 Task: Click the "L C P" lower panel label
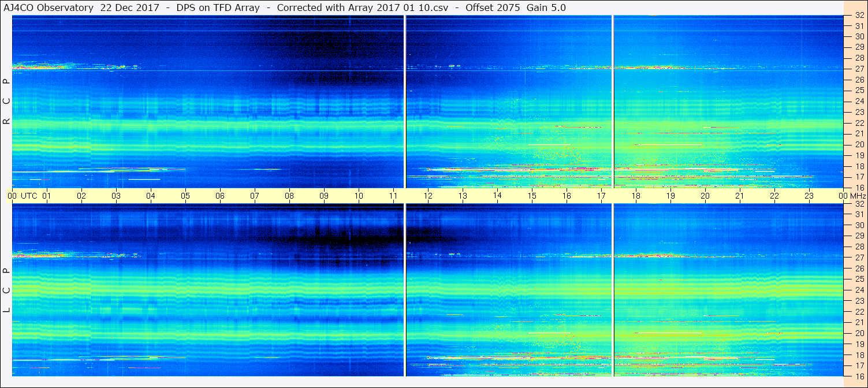(x=7, y=290)
